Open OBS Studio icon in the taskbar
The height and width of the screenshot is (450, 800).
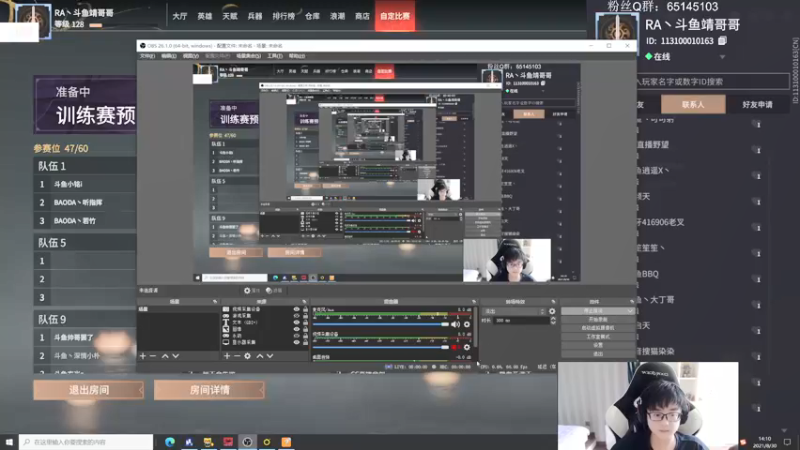pyautogui.click(x=247, y=442)
